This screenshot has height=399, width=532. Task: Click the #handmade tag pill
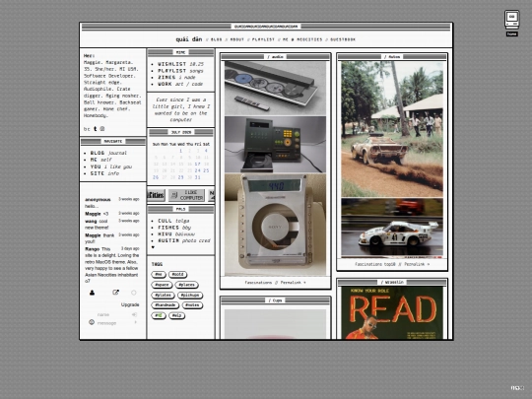pyautogui.click(x=165, y=305)
